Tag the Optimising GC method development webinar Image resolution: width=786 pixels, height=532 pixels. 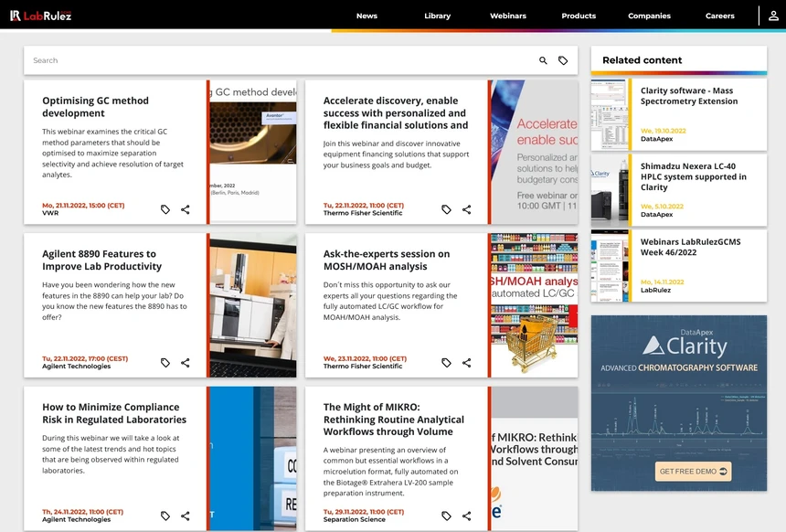click(165, 209)
